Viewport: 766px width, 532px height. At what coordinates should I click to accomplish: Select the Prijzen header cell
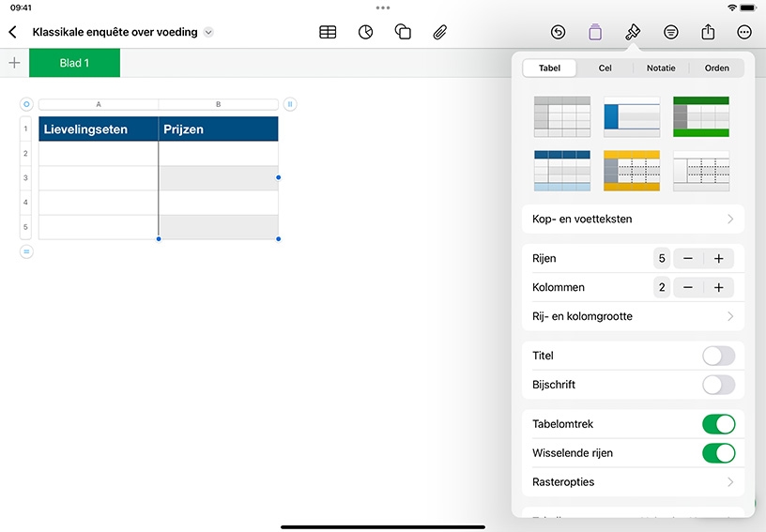(x=219, y=129)
